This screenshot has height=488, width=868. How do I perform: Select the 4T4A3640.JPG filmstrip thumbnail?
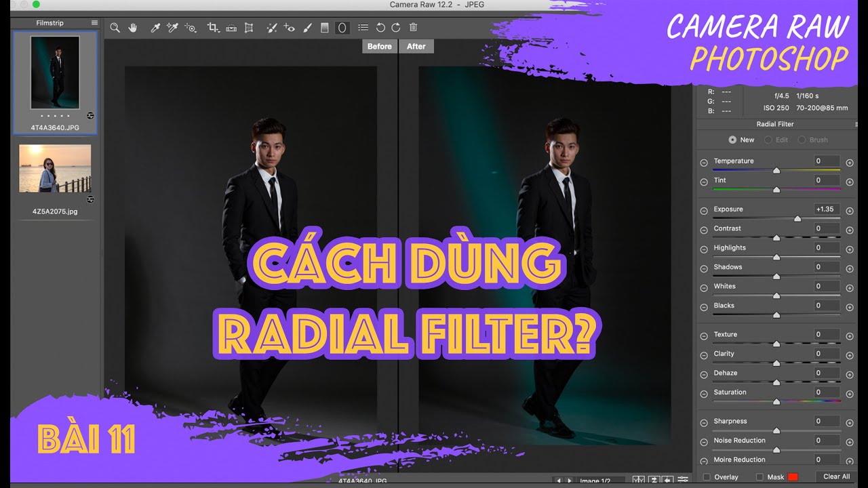point(55,73)
